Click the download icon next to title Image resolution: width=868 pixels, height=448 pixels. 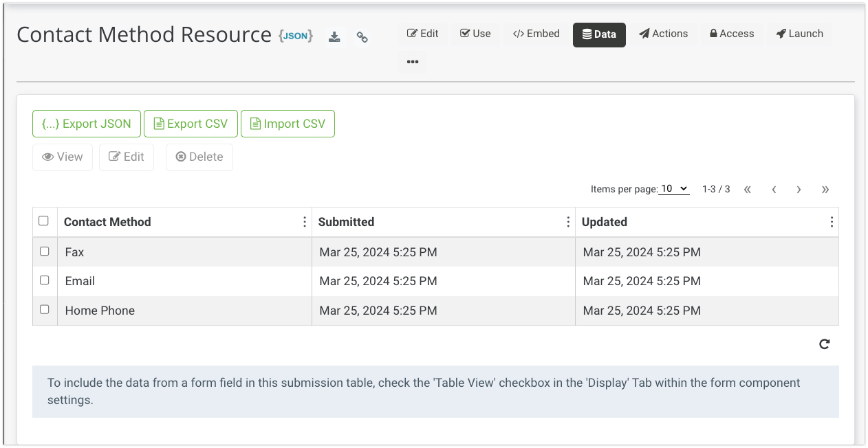click(x=334, y=37)
